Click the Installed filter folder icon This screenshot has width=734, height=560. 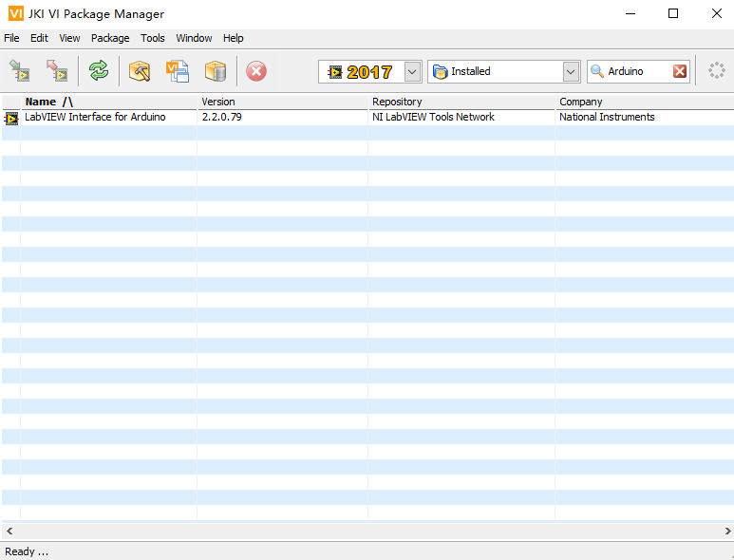tap(440, 71)
